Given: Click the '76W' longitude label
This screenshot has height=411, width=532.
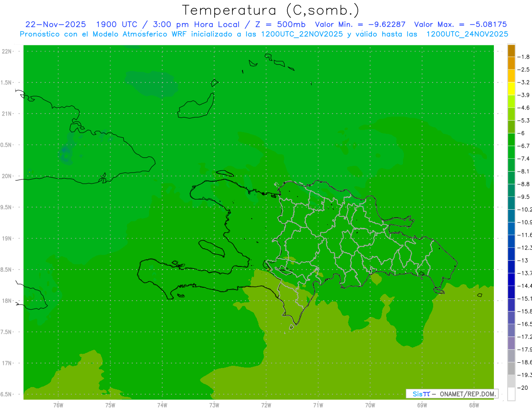Looking at the screenshot, I should coord(58,405).
